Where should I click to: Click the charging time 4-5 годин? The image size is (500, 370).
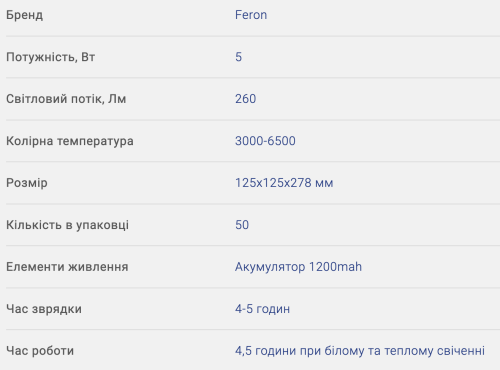pyautogui.click(x=262, y=309)
